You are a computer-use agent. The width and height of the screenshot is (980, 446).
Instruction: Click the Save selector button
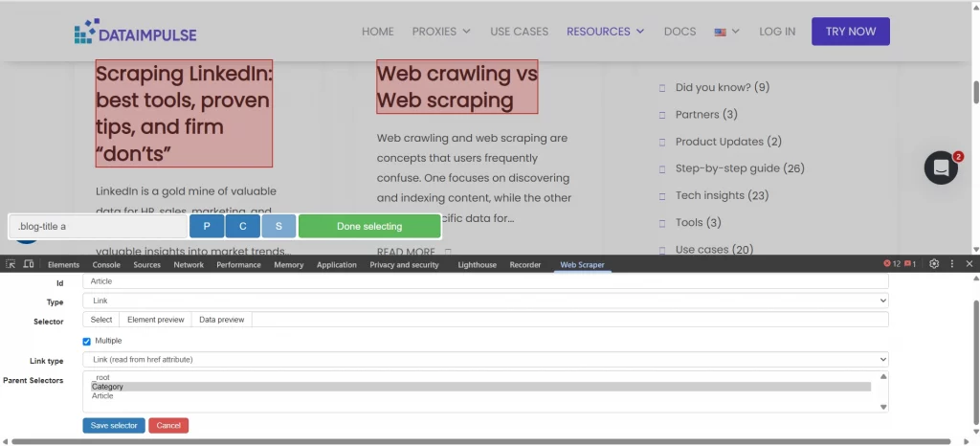[114, 425]
